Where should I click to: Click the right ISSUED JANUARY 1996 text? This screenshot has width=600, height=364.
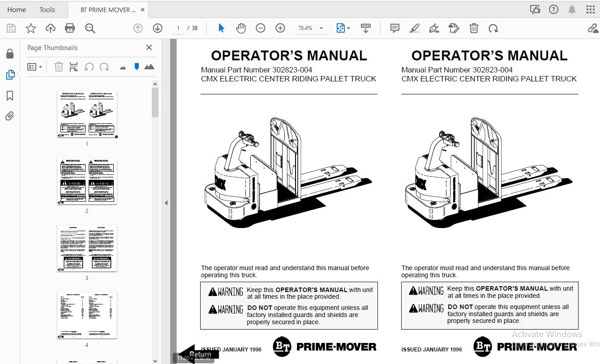(x=432, y=350)
